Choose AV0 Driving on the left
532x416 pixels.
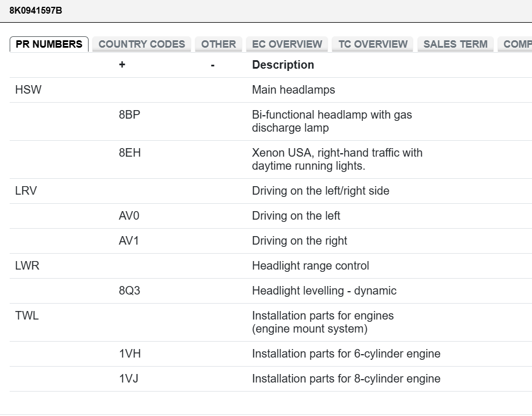tap(129, 216)
